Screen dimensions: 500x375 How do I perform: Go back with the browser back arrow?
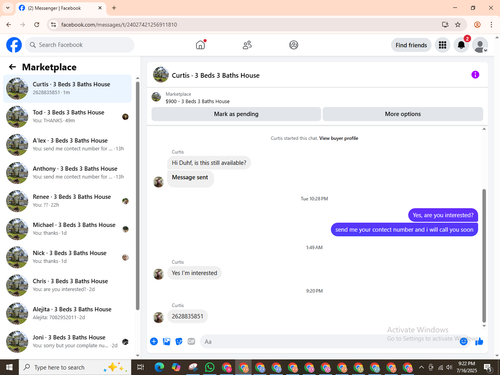click(9, 25)
